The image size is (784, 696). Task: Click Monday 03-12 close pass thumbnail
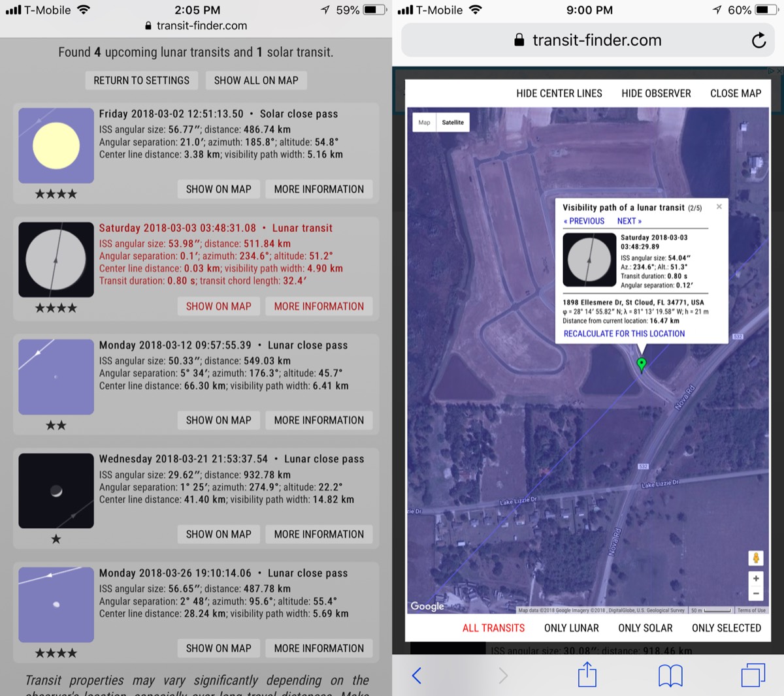pyautogui.click(x=56, y=377)
